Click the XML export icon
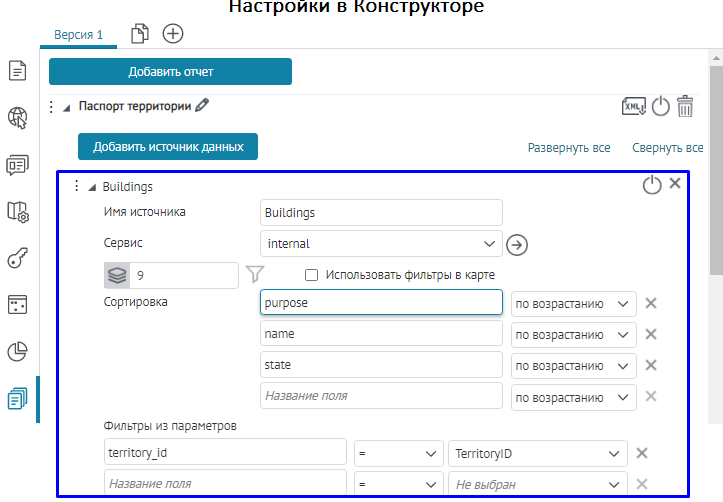This screenshot has width=723, height=502. click(x=633, y=106)
